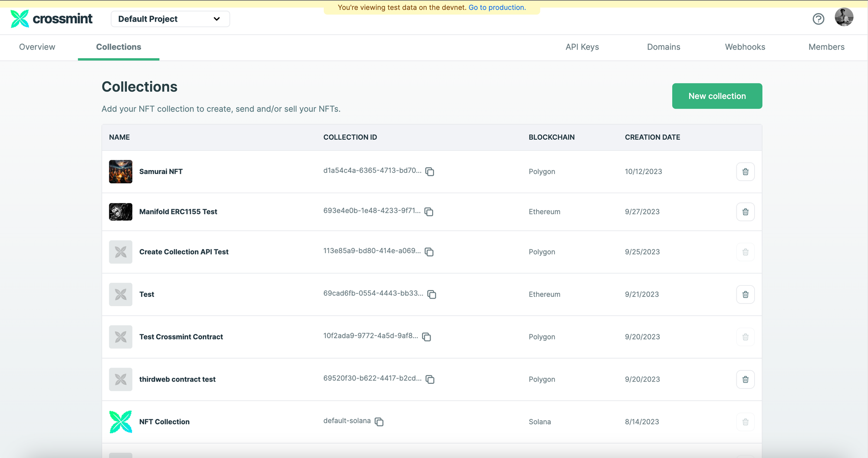Copy the Samurai NFT collection ID
This screenshot has width=868, height=458.
[430, 171]
